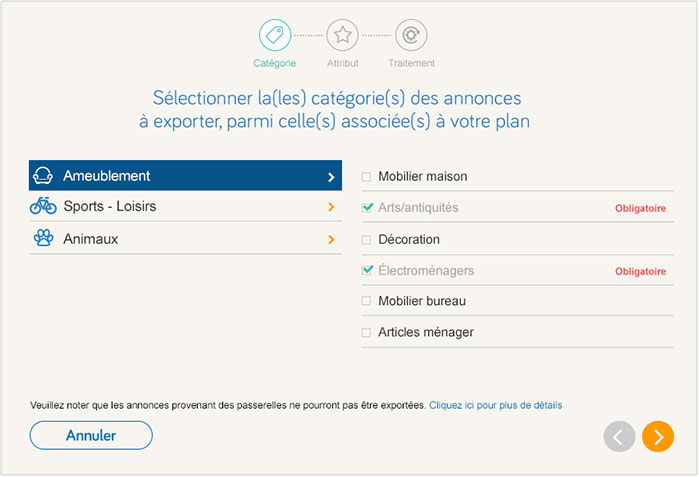The height and width of the screenshot is (477, 699).
Task: Select the Animaux category
Action: [91, 239]
